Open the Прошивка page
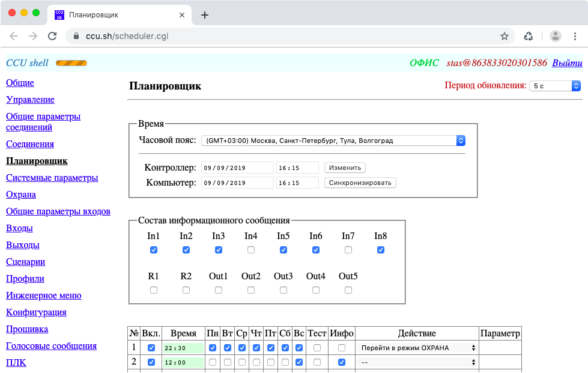This screenshot has width=588, height=373. [27, 330]
